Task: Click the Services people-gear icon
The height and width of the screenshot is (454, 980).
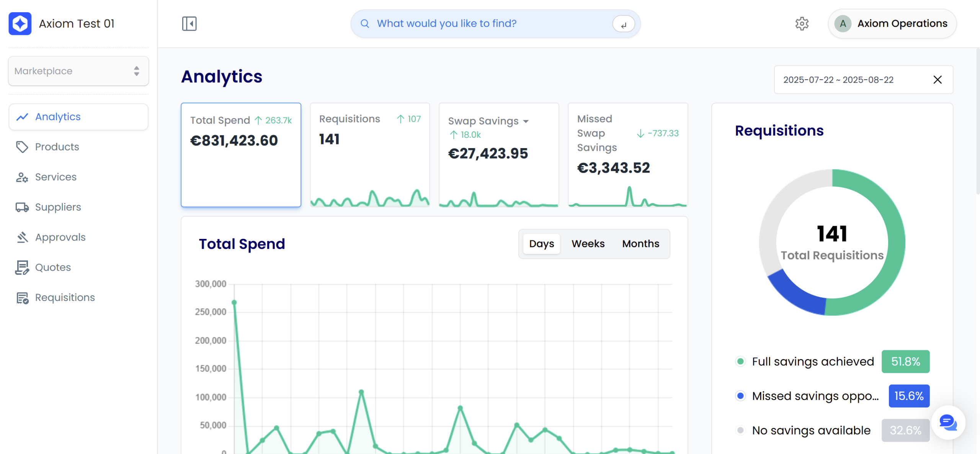Action: (22, 177)
